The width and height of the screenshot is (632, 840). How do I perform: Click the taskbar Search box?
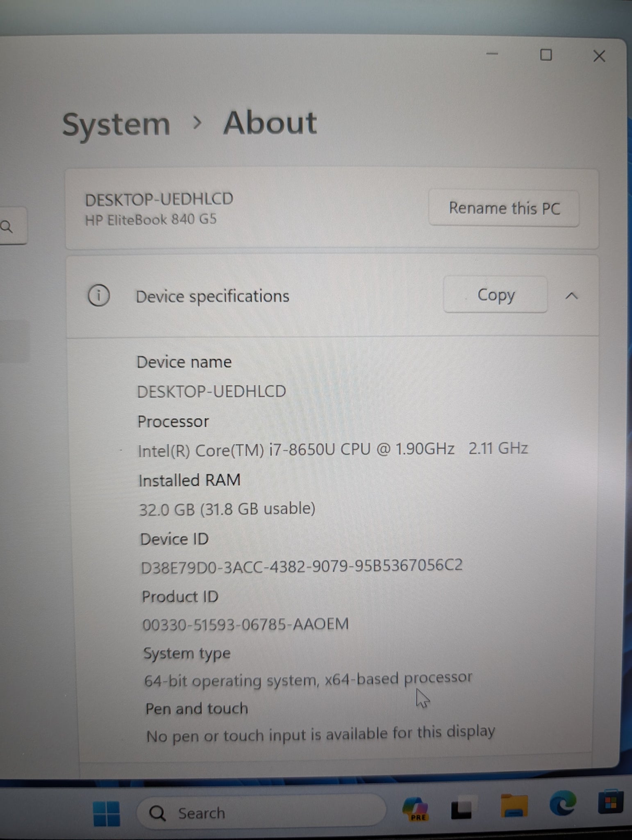pyautogui.click(x=261, y=813)
